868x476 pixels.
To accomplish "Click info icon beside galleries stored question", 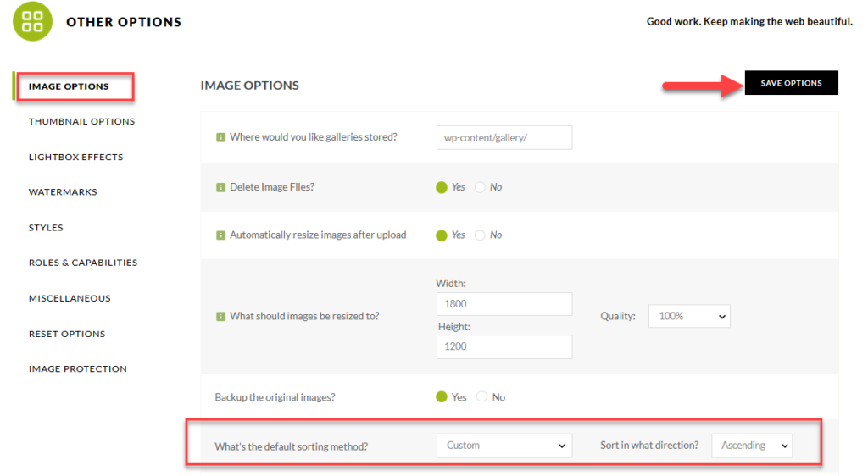I will pos(221,137).
